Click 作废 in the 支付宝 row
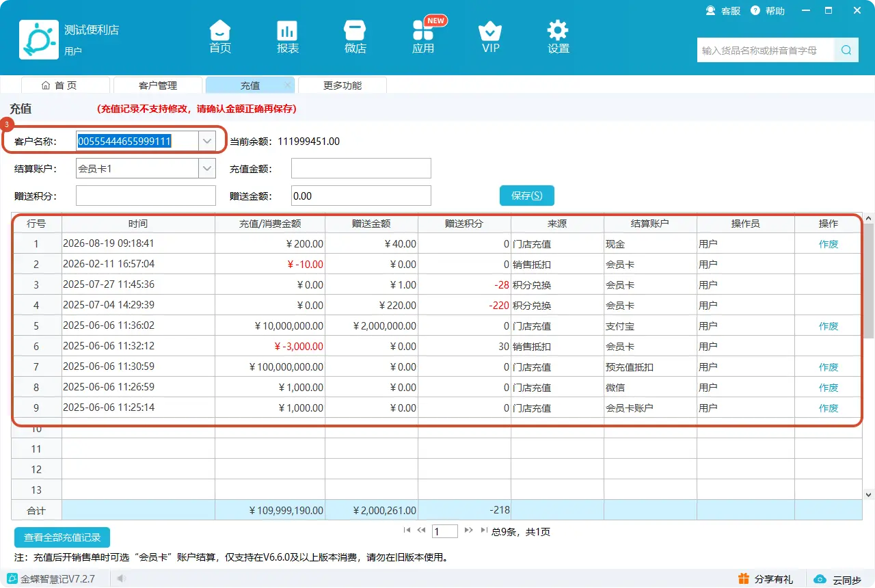Viewport: 875px width, 588px height. tap(829, 326)
